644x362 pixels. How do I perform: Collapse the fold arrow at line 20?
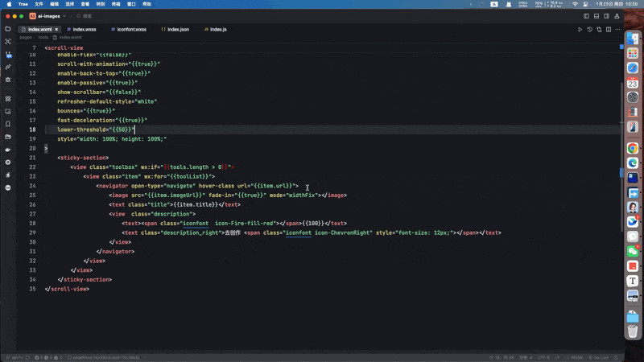[x=46, y=148]
